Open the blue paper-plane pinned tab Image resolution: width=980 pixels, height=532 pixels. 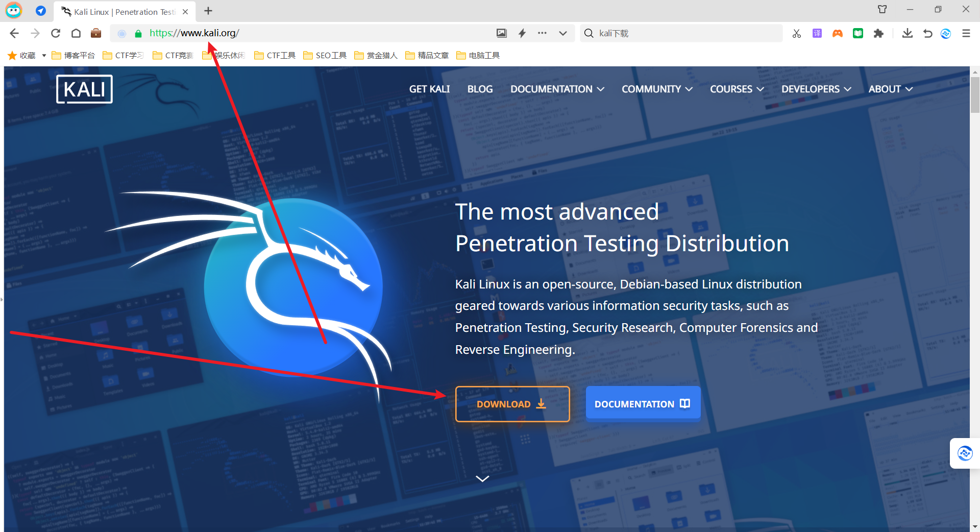pos(41,11)
